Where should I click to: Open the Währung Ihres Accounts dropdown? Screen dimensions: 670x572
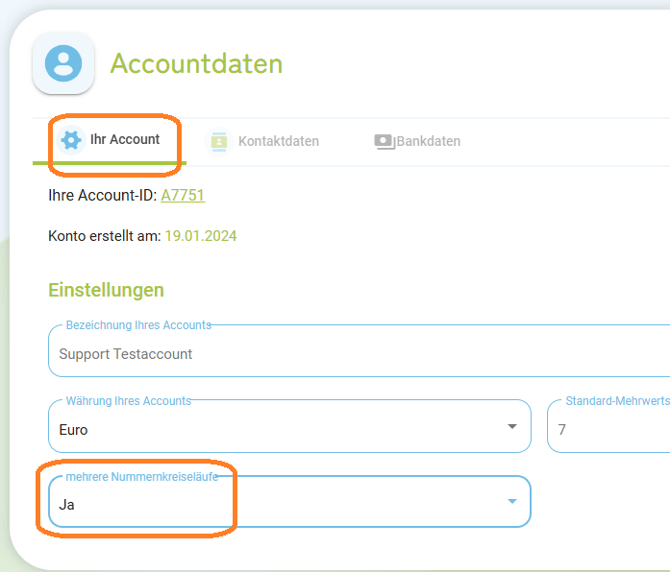tap(280, 429)
